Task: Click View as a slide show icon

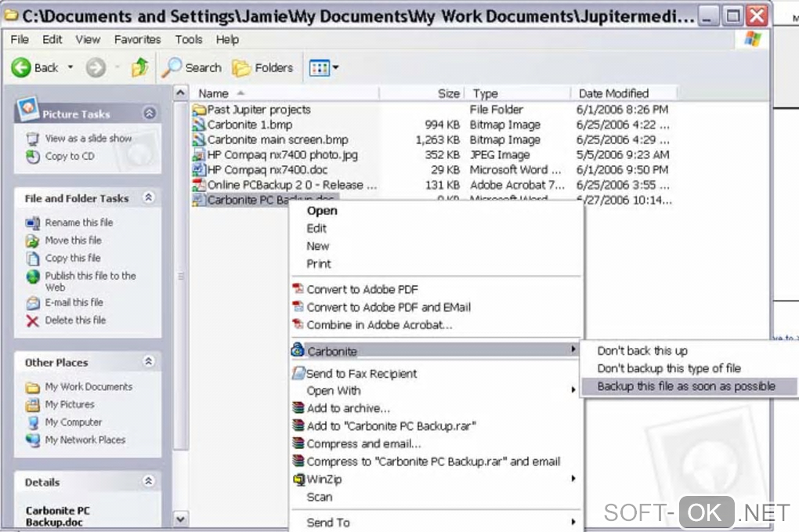Action: coord(33,139)
